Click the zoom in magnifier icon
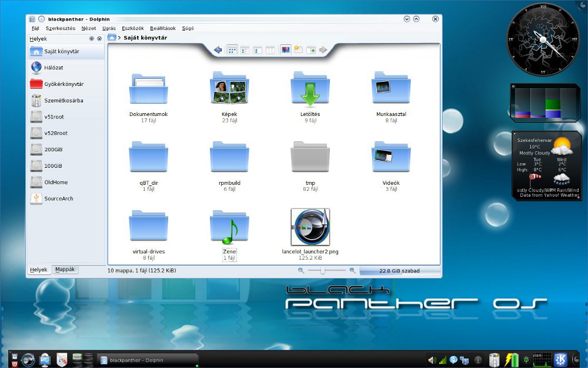Image resolution: width=588 pixels, height=368 pixels. click(x=352, y=270)
